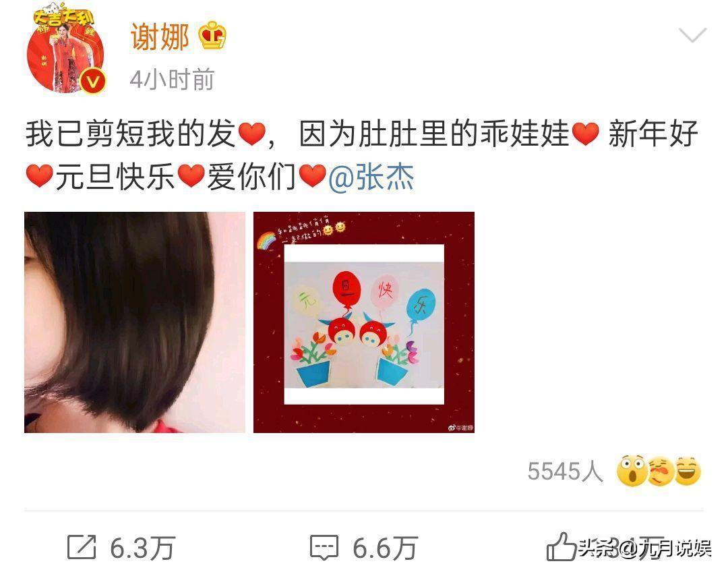Open the 谢娜 username link
The height and width of the screenshot is (574, 728).
pos(160,37)
